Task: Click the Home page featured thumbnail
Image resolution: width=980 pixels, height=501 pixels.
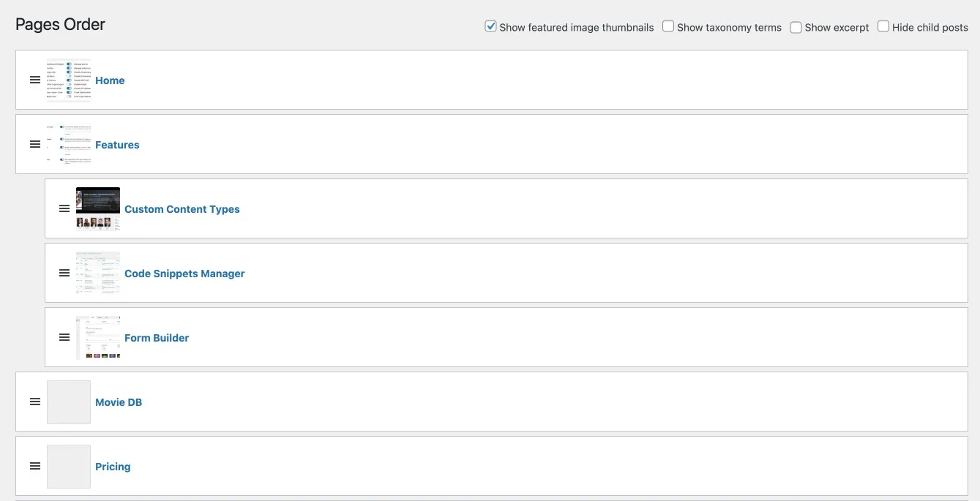Action: pyautogui.click(x=69, y=80)
